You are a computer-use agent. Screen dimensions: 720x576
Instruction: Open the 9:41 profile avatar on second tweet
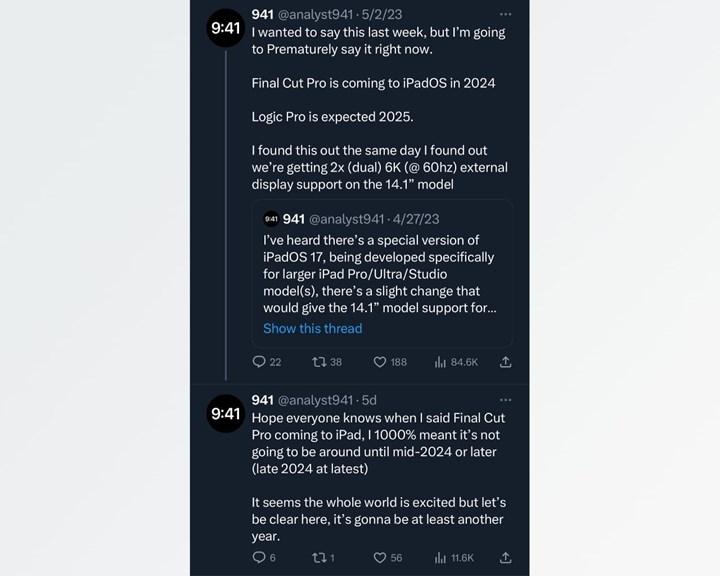pyautogui.click(x=225, y=413)
